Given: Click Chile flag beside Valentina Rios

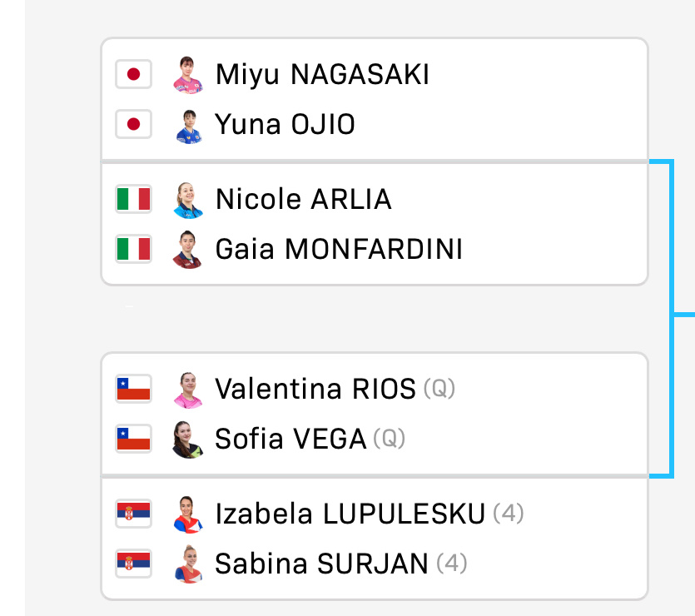Looking at the screenshot, I should [133, 389].
